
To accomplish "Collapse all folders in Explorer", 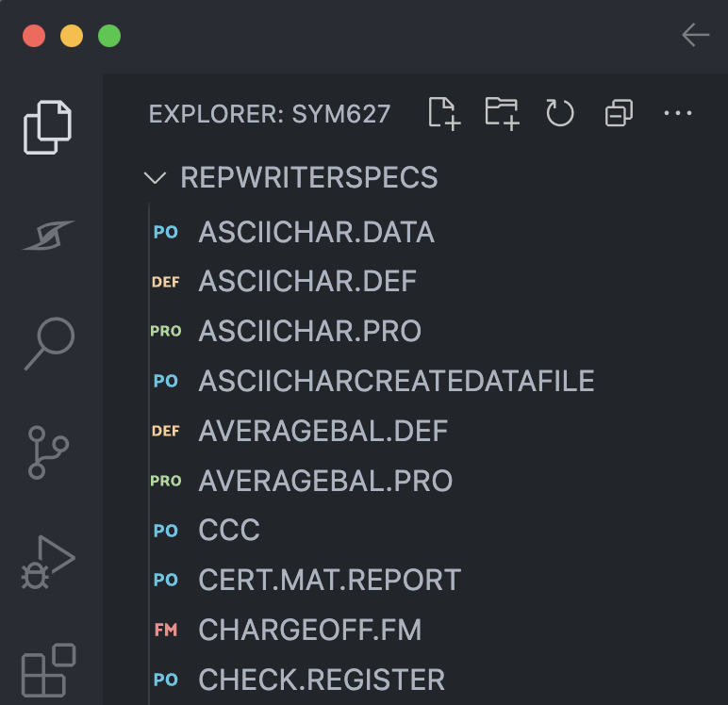I will (619, 114).
